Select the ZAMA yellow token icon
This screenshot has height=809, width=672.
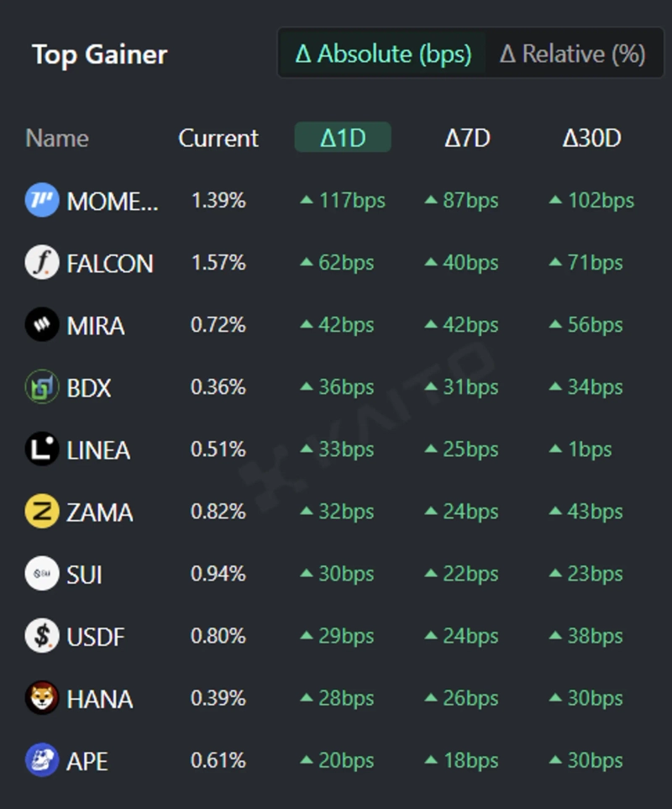[42, 512]
